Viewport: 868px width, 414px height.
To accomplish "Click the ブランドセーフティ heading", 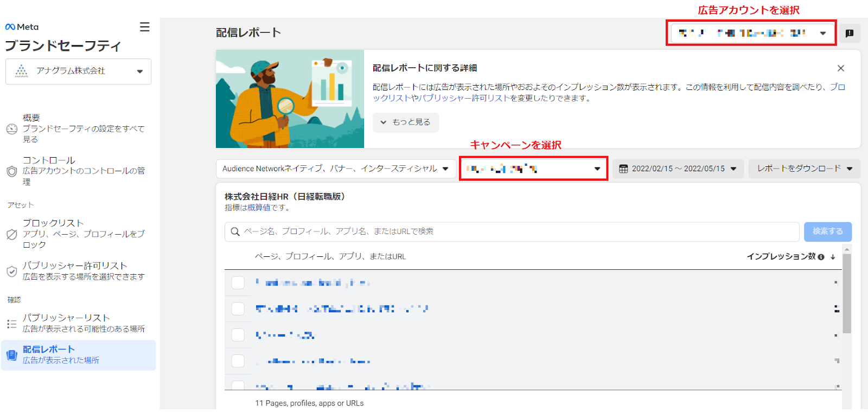I will pyautogui.click(x=63, y=46).
